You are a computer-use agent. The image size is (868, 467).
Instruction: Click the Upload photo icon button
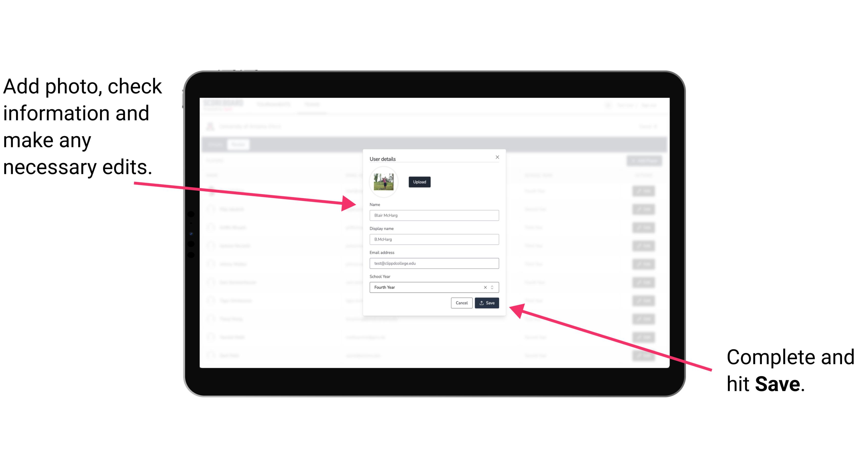pyautogui.click(x=419, y=182)
